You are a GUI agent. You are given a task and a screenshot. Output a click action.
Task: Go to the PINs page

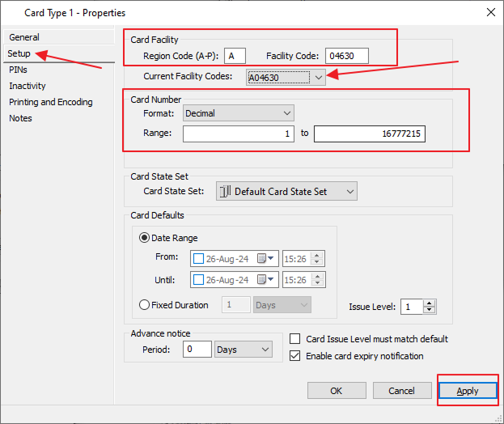coord(18,70)
